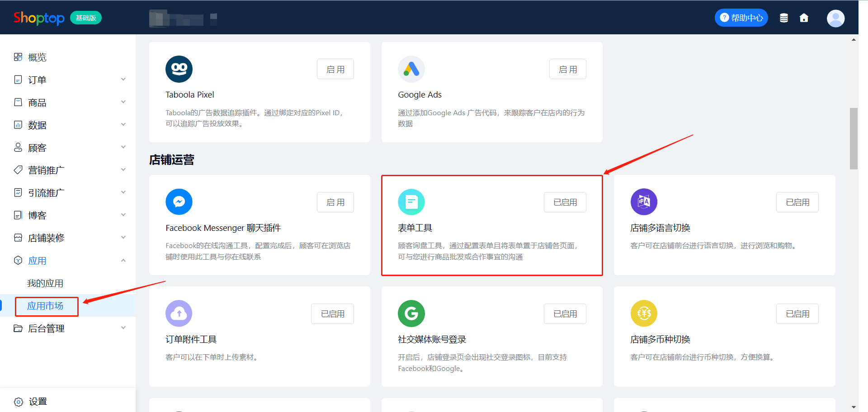The height and width of the screenshot is (412, 868).
Task: Open 我的应用 submenu item
Action: tap(68, 283)
